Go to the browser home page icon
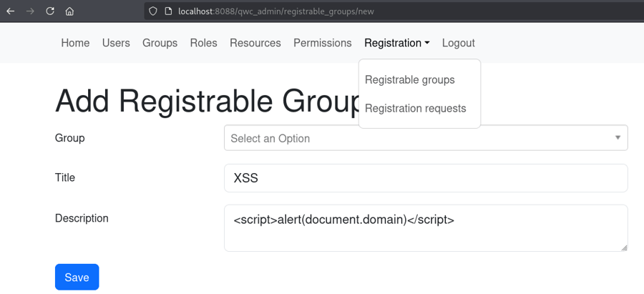The image size is (644, 294). [69, 11]
